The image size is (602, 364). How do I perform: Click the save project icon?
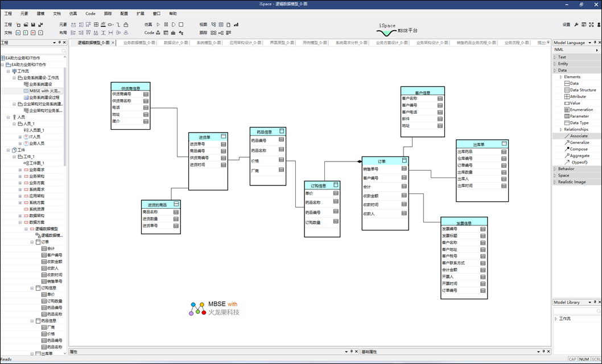(x=33, y=24)
